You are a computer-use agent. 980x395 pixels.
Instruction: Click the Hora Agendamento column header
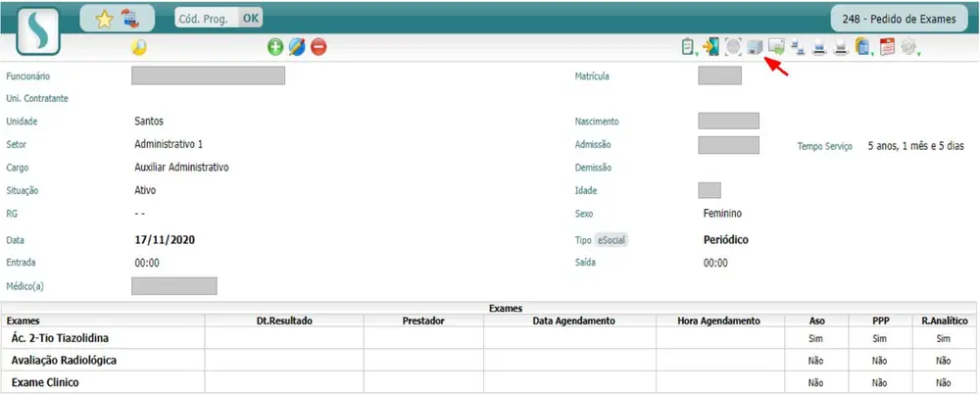pyautogui.click(x=718, y=321)
